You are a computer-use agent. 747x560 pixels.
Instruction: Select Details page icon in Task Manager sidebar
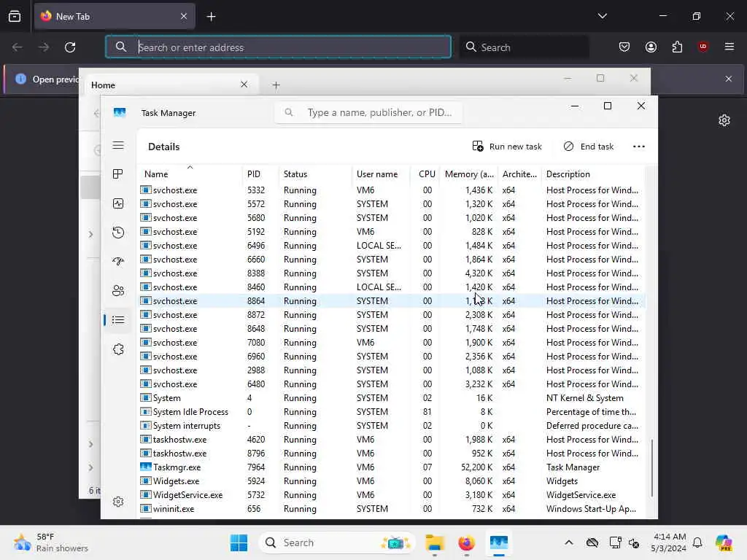(118, 320)
